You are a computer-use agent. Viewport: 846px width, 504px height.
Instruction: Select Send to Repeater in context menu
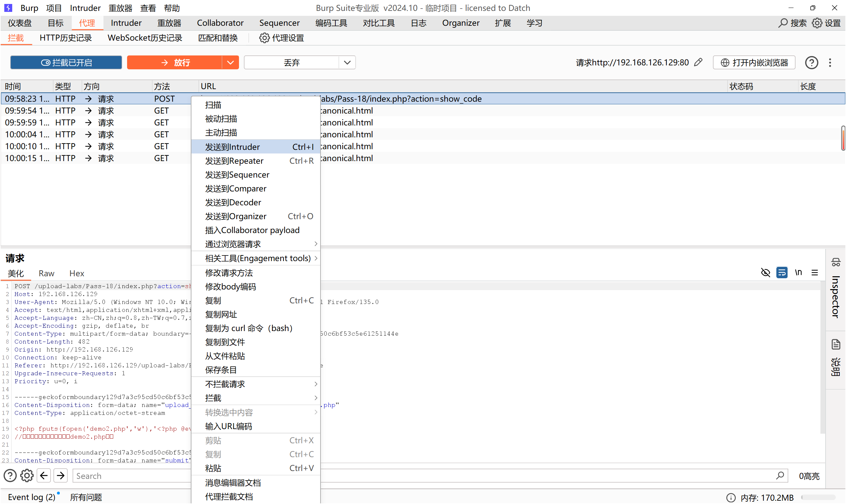click(234, 161)
